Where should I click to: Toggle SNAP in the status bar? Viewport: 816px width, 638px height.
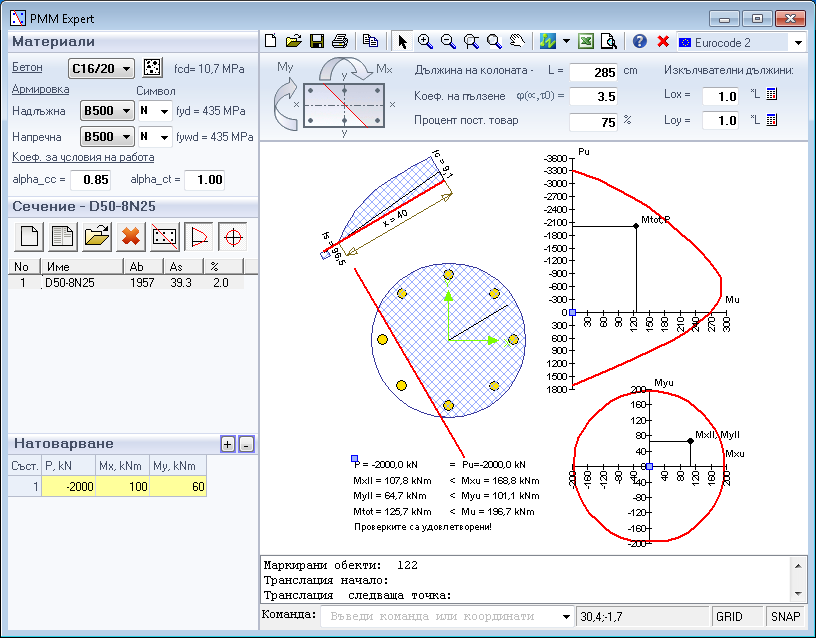tap(786, 617)
